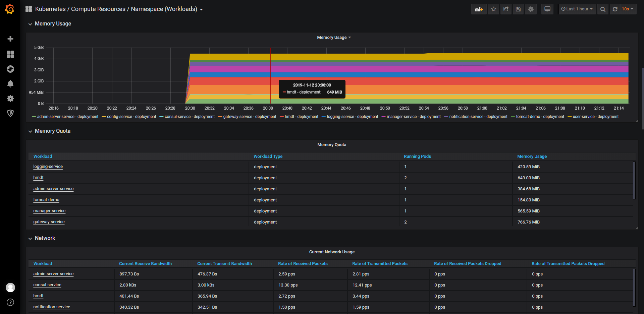Open the Share dashboard icon
Viewport: 644px width, 314px height.
pyautogui.click(x=506, y=9)
